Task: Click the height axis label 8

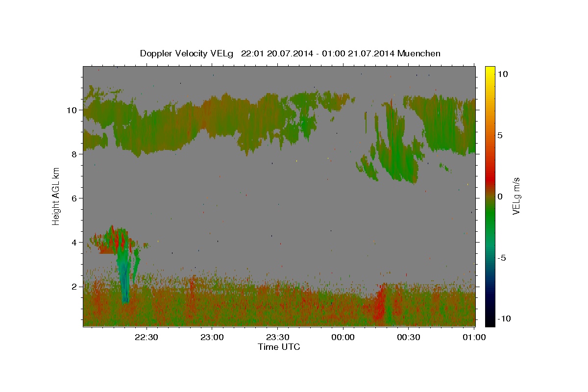Action: [74, 154]
